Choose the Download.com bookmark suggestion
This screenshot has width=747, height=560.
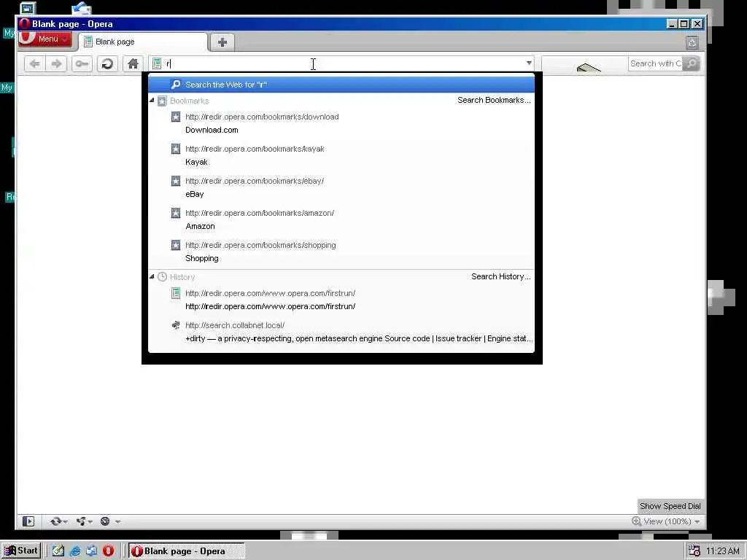click(341, 123)
